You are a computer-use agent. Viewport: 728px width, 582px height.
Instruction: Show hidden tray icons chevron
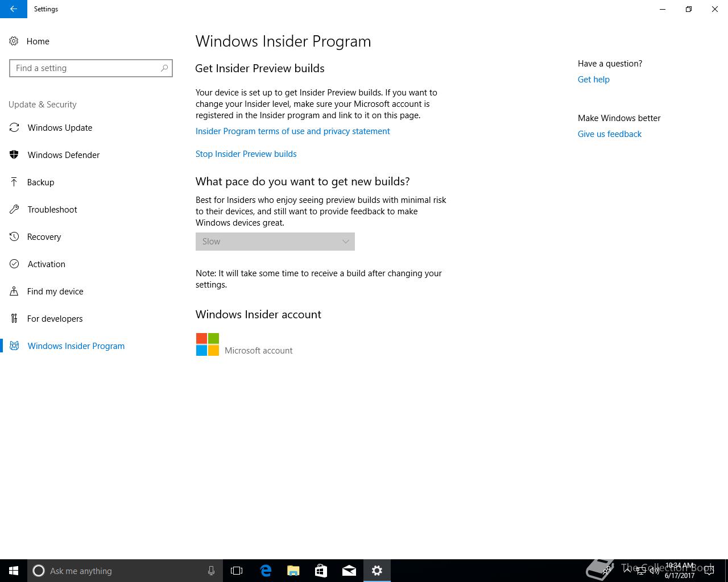click(627, 571)
